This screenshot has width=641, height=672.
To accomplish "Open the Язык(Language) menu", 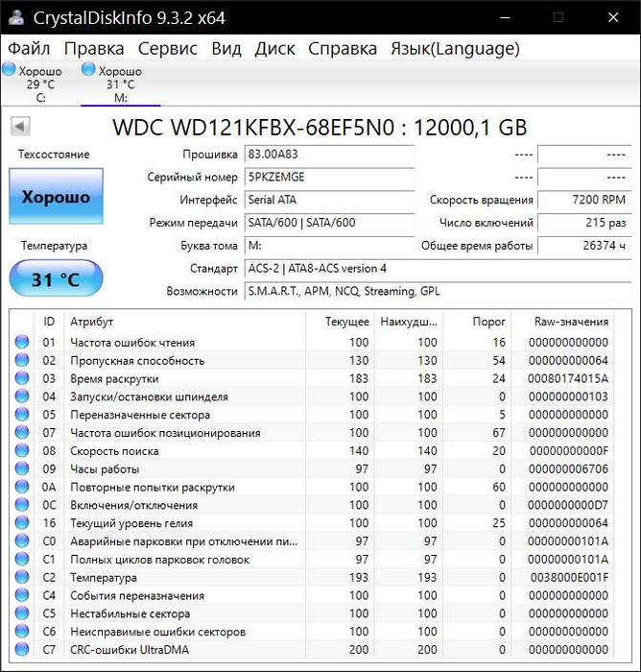I will (455, 48).
